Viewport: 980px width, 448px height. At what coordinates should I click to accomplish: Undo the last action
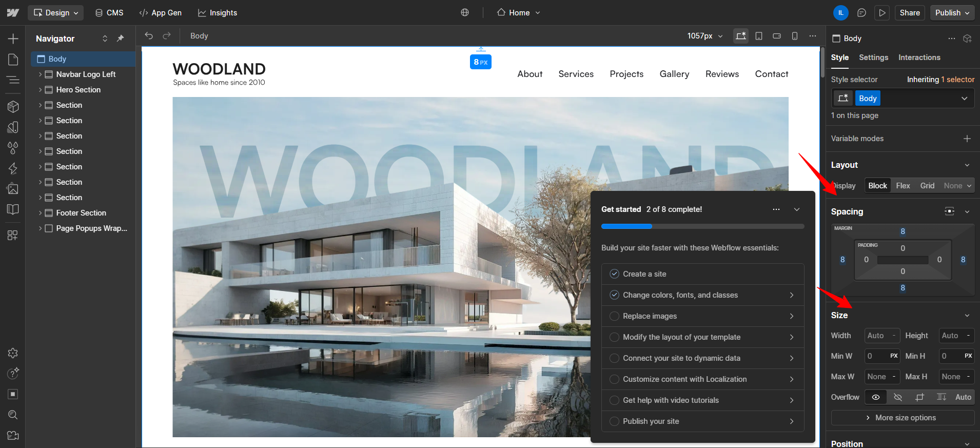pos(149,36)
